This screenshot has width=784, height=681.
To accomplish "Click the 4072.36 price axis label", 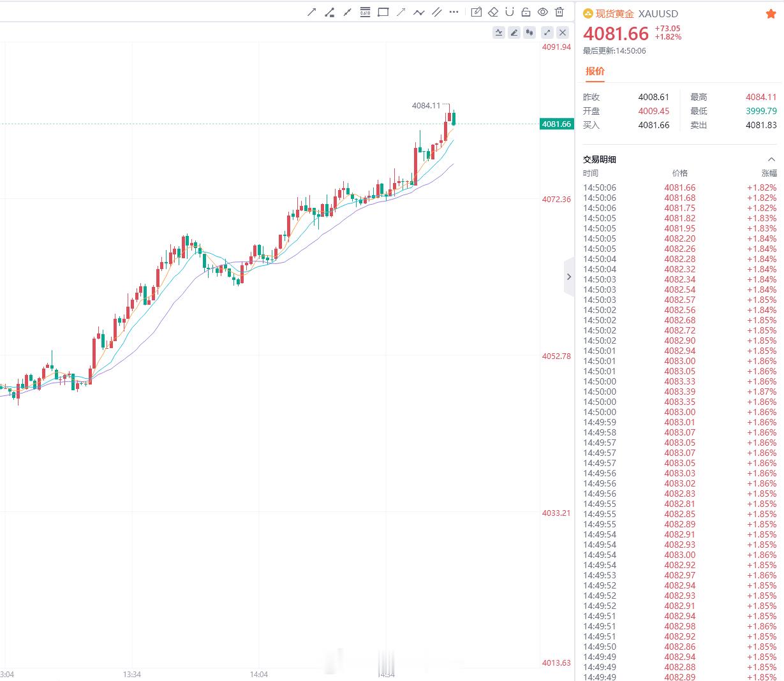I will click(x=556, y=200).
